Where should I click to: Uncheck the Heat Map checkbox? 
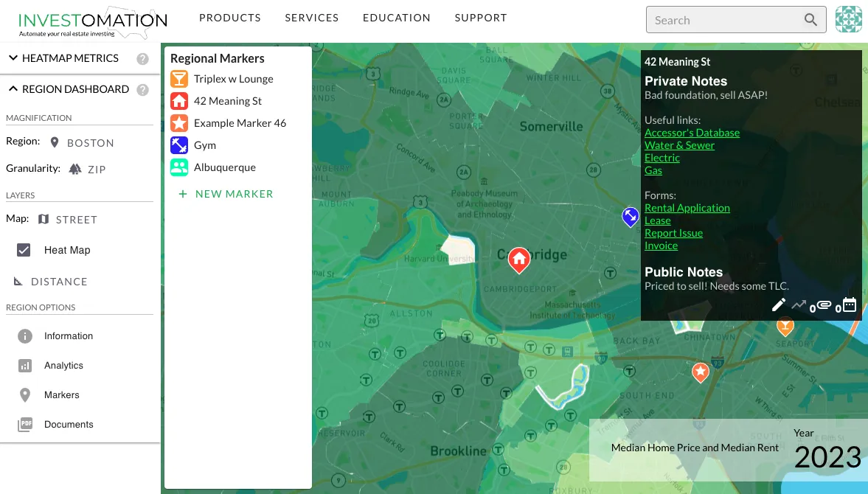pyautogui.click(x=24, y=250)
